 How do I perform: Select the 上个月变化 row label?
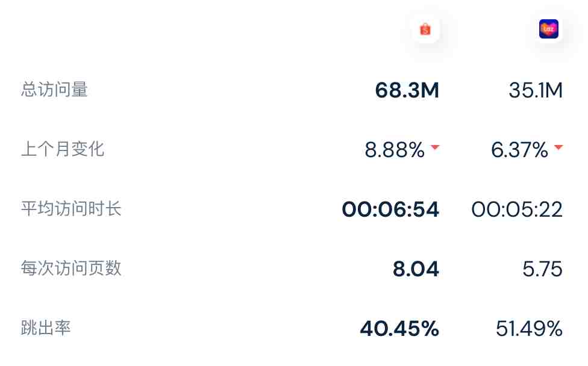63,149
